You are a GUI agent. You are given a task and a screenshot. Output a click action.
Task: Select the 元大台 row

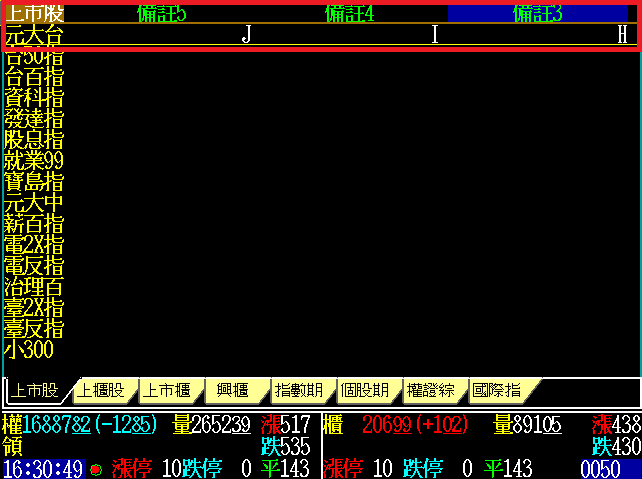pyautogui.click(x=34, y=35)
